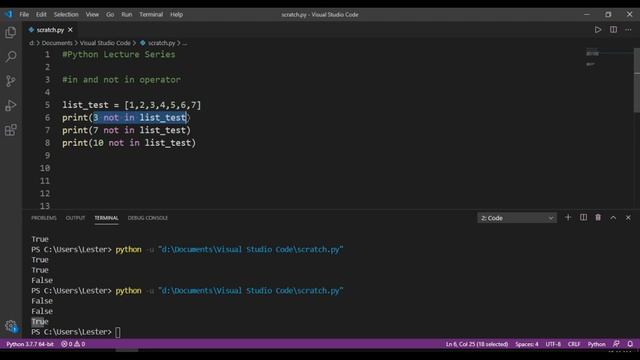The height and width of the screenshot is (360, 640).
Task: Change language mode 'Python' in status bar
Action: tap(596, 344)
